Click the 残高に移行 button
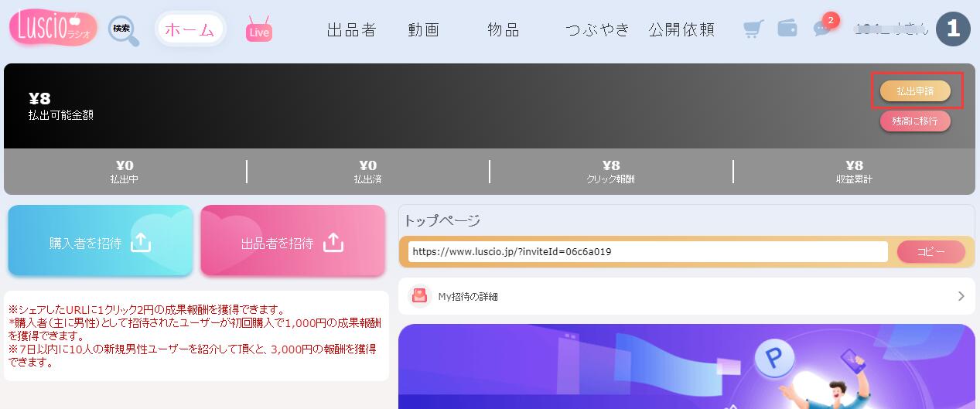This screenshot has width=980, height=409. (915, 121)
